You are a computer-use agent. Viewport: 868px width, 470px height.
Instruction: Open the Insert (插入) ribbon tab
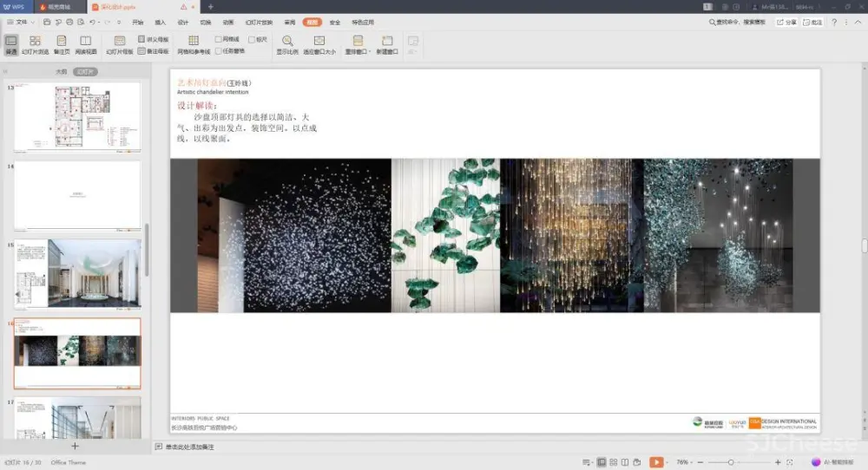coord(160,22)
